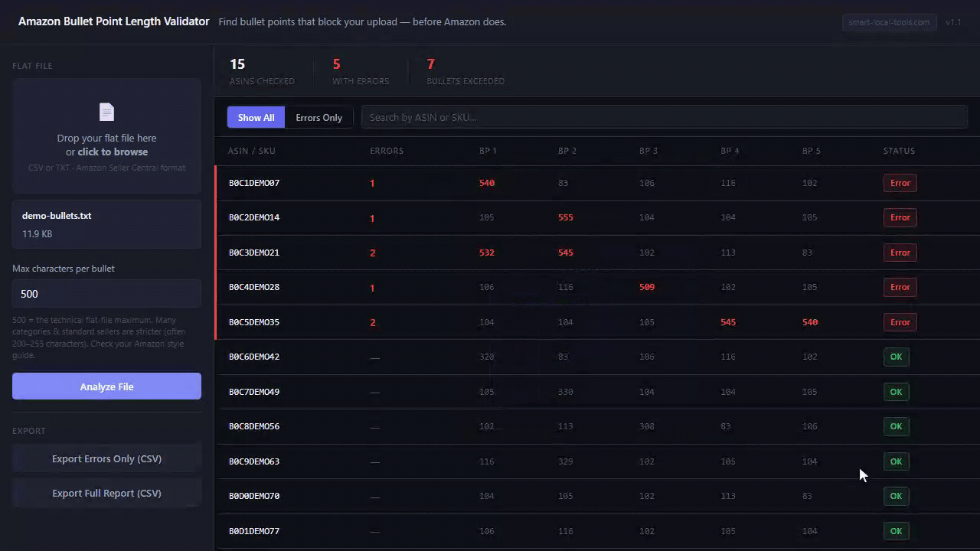Image resolution: width=980 pixels, height=551 pixels.
Task: Click the v1.1 version label
Action: point(953,22)
